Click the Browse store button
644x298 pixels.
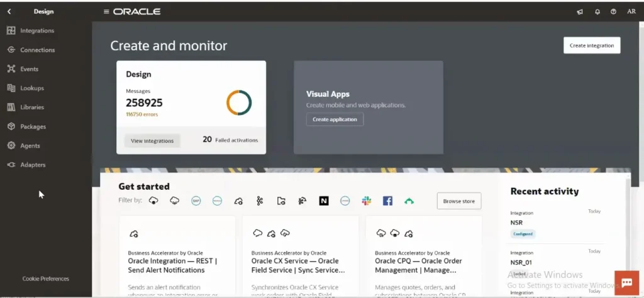point(458,201)
